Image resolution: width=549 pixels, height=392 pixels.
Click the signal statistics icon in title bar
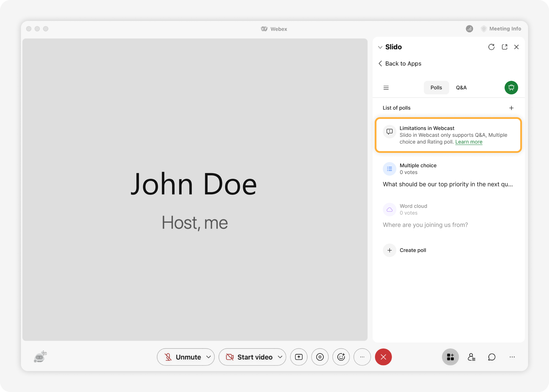[469, 29]
